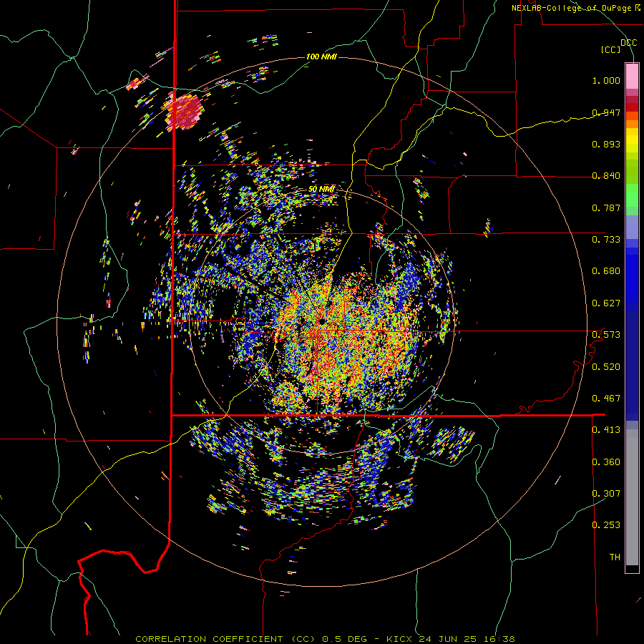Click the [CC] unit label
The height and width of the screenshot is (644, 644).
click(610, 49)
